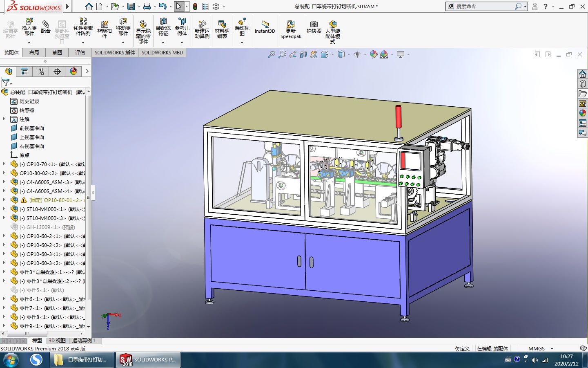Open the Insert Components dropdown arrow

(29, 43)
